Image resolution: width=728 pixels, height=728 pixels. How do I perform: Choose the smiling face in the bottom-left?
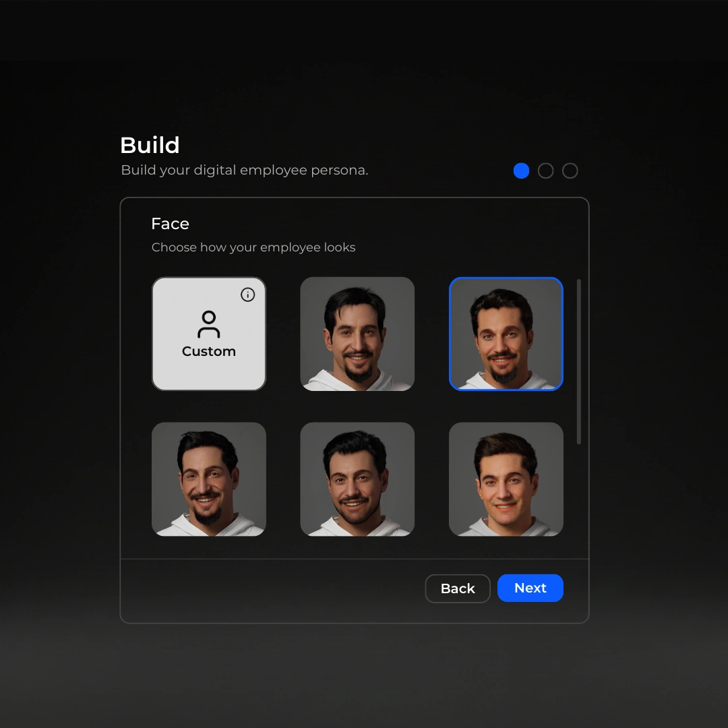pyautogui.click(x=209, y=479)
